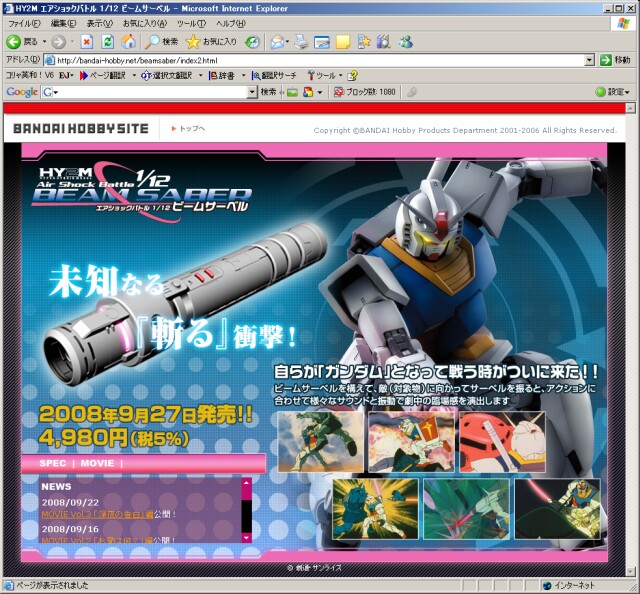Viewport: 640px width, 594px height.
Task: Click the Google toolbar image search icon
Action: [292, 92]
